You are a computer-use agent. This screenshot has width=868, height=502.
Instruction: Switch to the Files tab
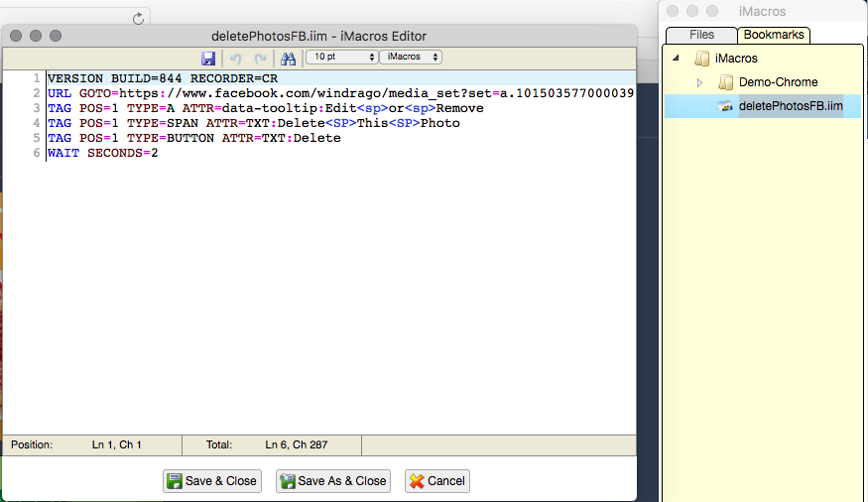pyautogui.click(x=701, y=35)
